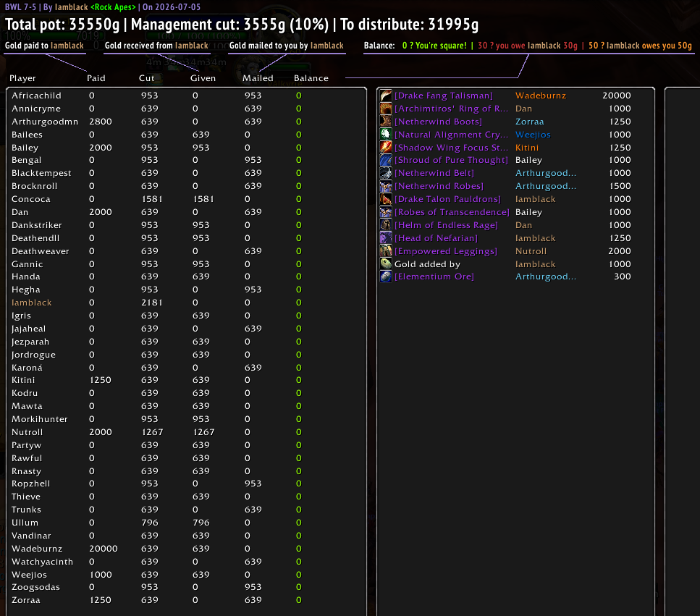Click the green You're square legend text
700x616 pixels.
click(x=434, y=46)
